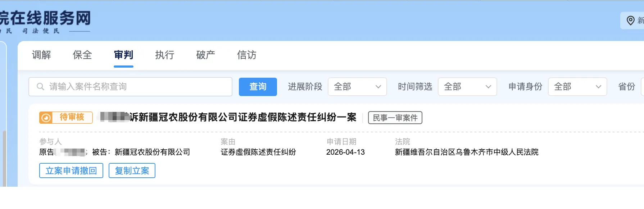Viewport: 644px width, 209px height.
Task: Click the 2026-04-13 application date
Action: click(x=345, y=152)
